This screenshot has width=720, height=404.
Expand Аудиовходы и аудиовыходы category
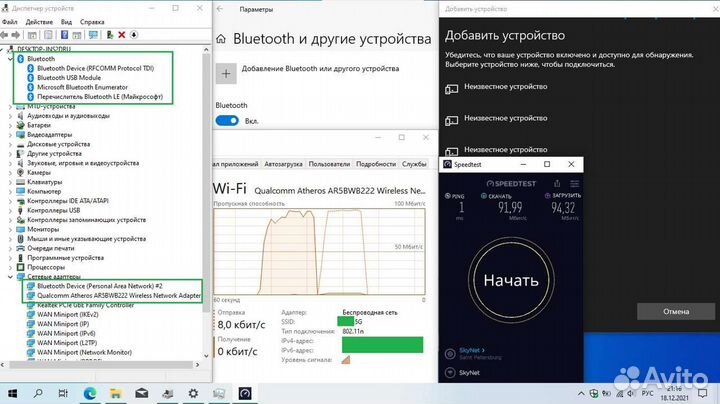tap(10, 116)
